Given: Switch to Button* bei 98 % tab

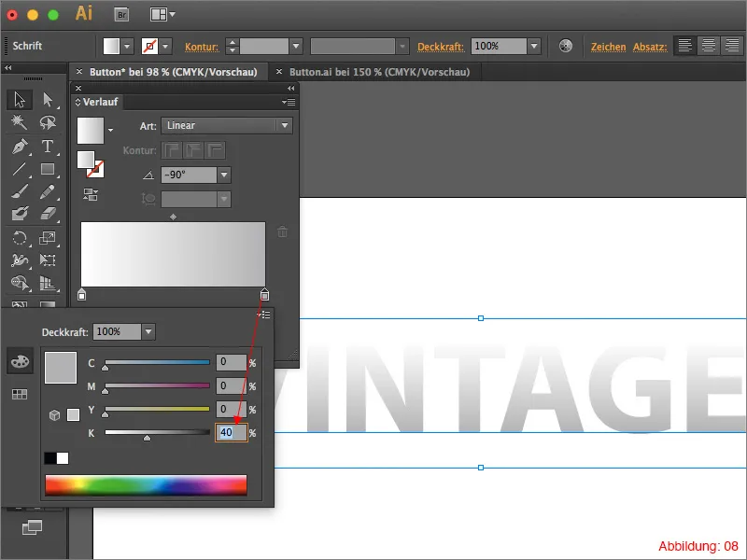Looking at the screenshot, I should [174, 72].
